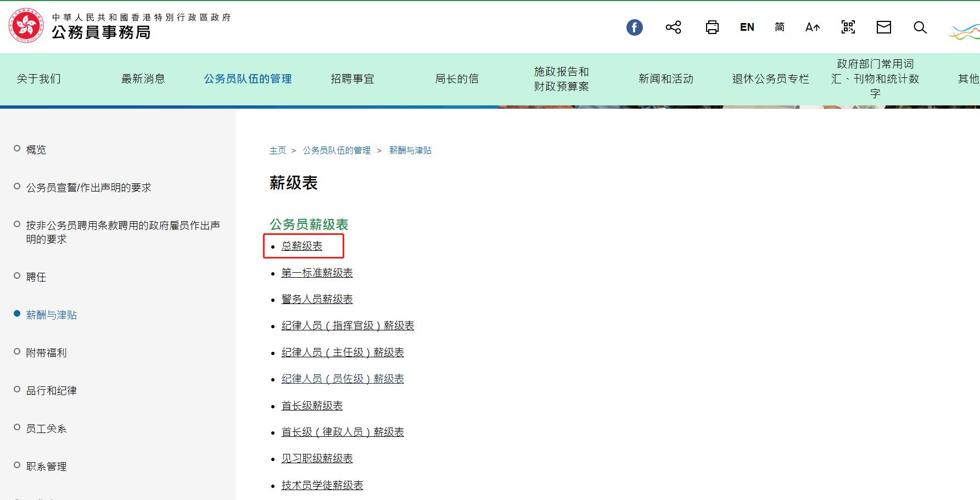Open the 警务人员薪级表 link
The width and height of the screenshot is (980, 500).
point(317,299)
